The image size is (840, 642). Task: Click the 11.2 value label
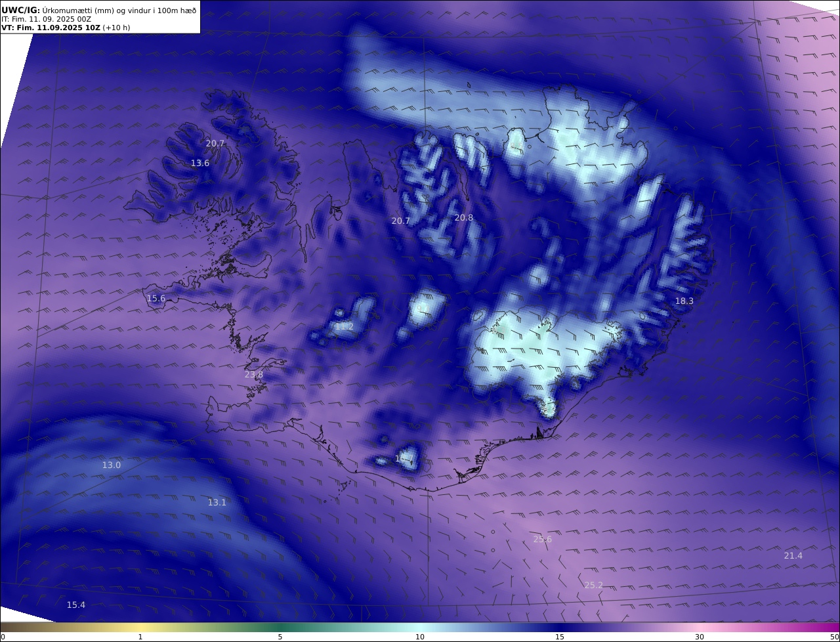coord(345,327)
